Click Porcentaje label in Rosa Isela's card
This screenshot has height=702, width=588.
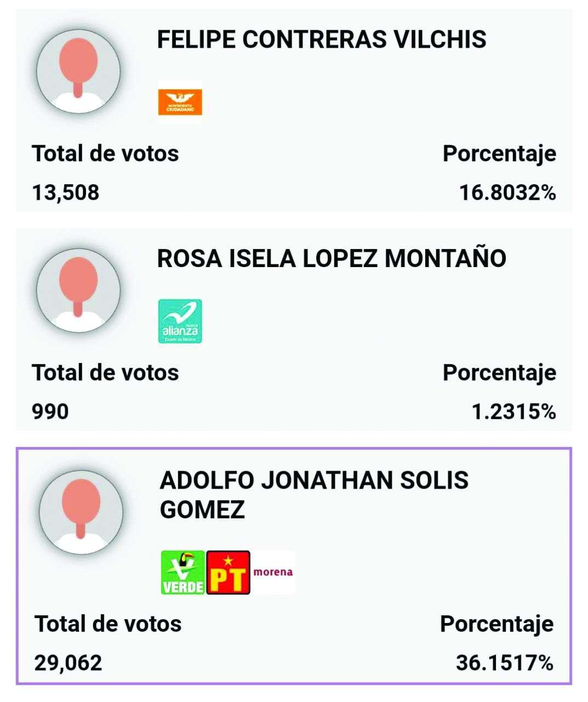pyautogui.click(x=499, y=373)
